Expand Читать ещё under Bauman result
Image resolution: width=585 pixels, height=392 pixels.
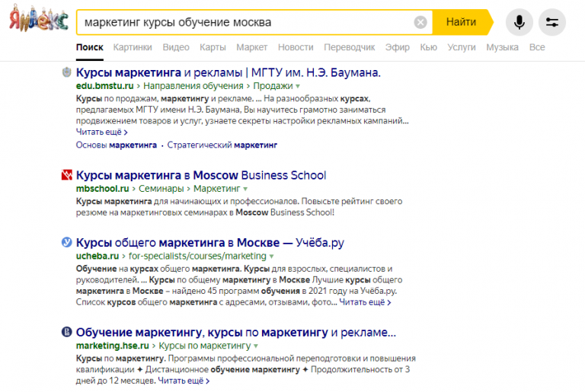[x=100, y=132]
